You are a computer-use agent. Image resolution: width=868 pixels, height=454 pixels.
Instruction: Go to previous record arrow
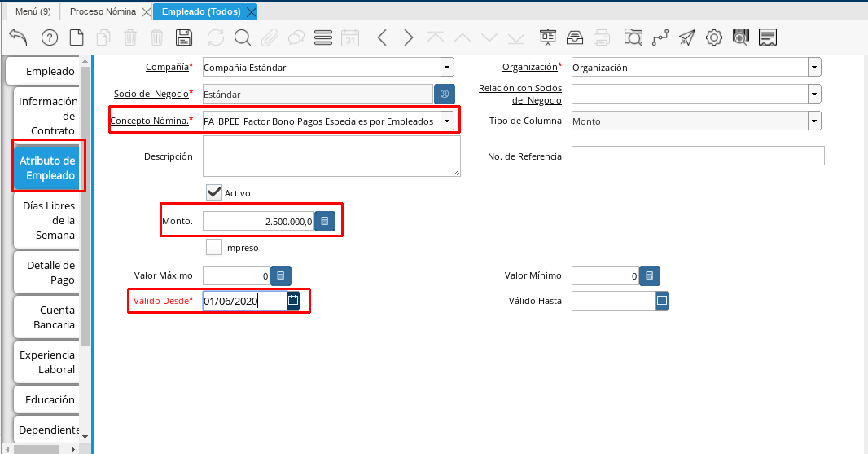point(381,37)
